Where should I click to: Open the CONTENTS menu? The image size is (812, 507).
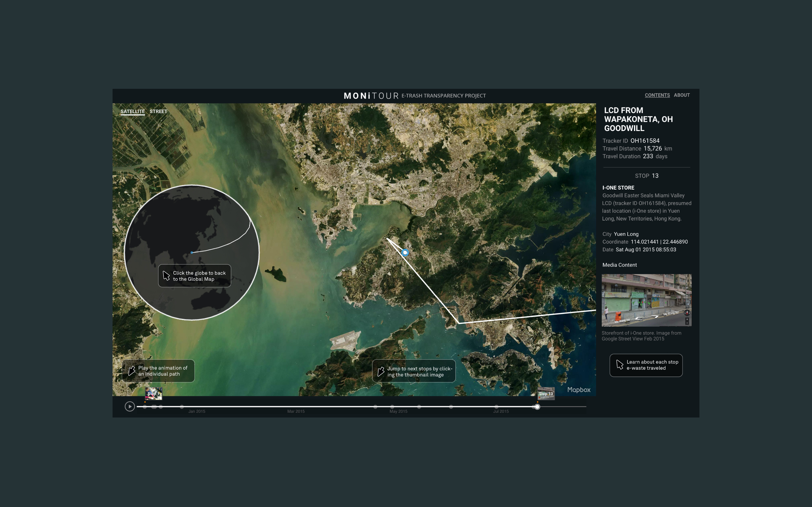pos(657,95)
